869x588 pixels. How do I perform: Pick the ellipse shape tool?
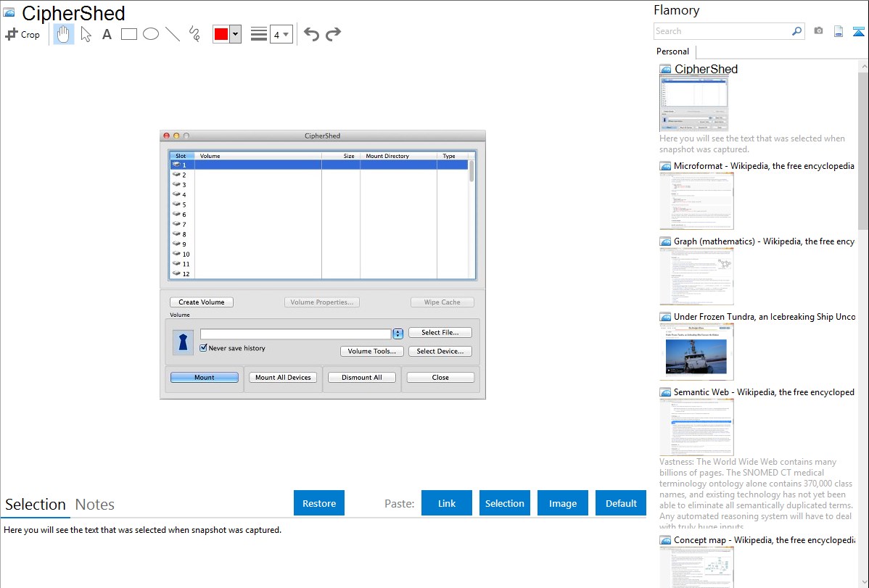[x=151, y=34]
